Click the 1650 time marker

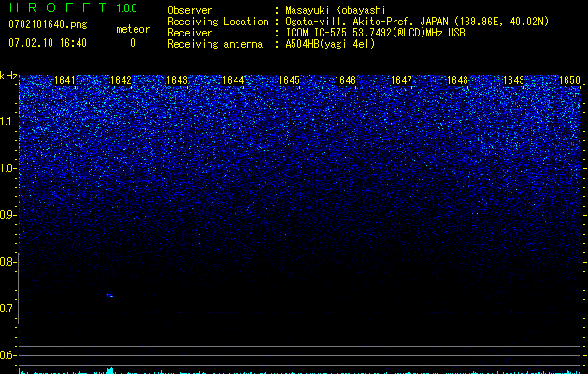coord(569,80)
